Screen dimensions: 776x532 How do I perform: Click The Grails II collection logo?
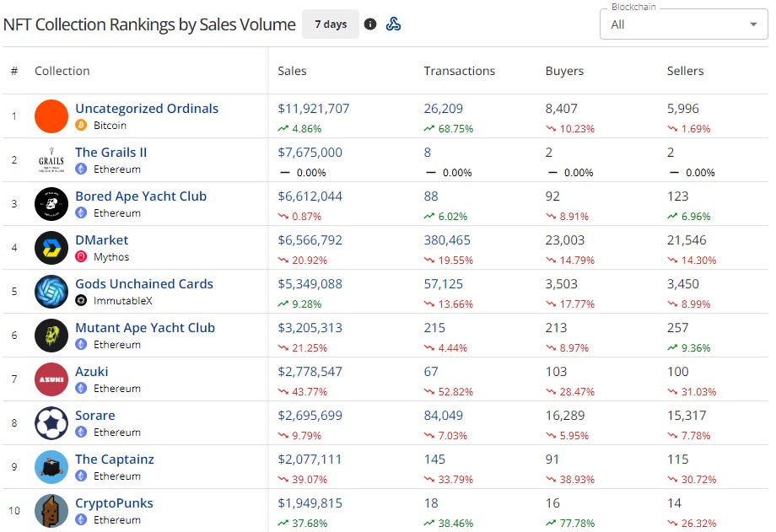tap(51, 160)
